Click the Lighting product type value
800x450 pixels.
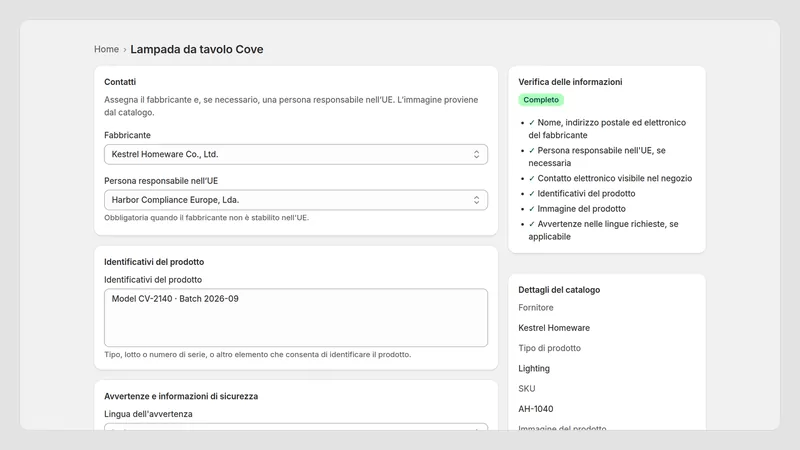click(534, 368)
